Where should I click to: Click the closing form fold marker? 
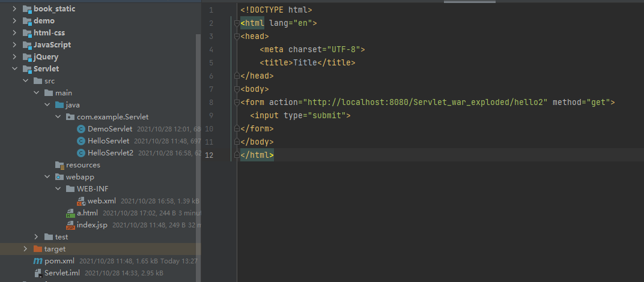point(237,128)
